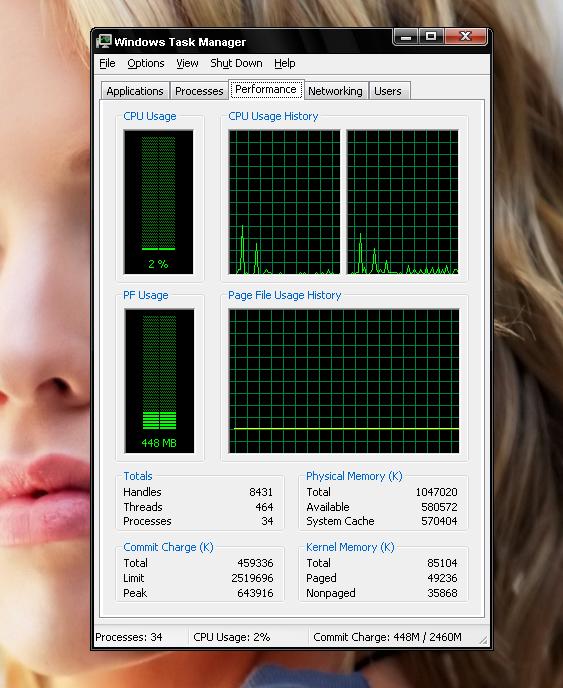Viewport: 563px width, 688px height.
Task: Switch to the Applications tab
Action: (x=135, y=91)
